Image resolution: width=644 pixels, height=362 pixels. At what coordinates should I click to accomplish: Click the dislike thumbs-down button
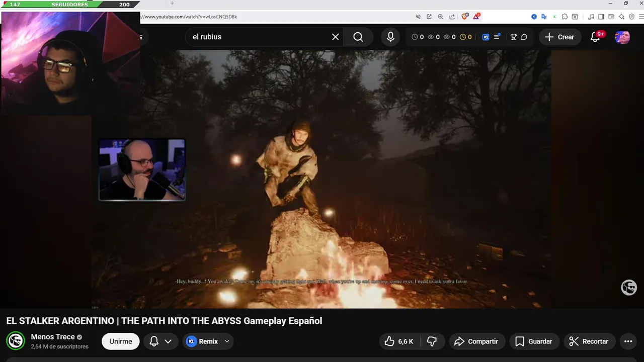click(x=432, y=341)
